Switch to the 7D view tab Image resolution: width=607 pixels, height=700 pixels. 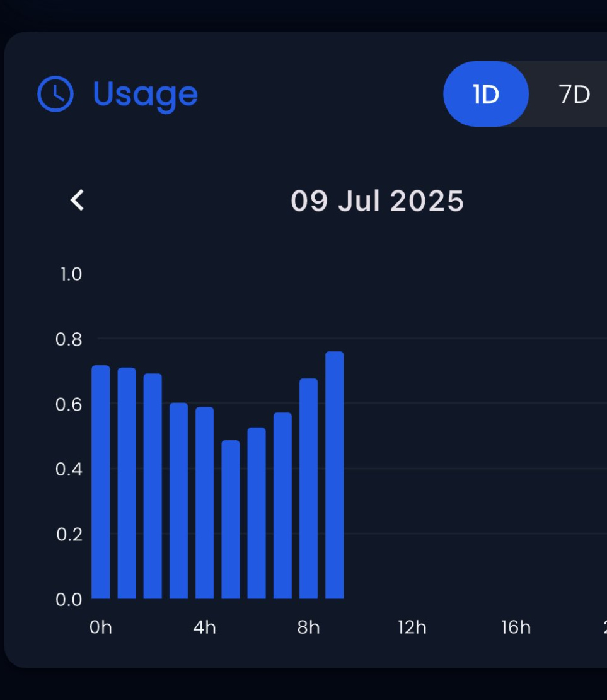pos(574,95)
